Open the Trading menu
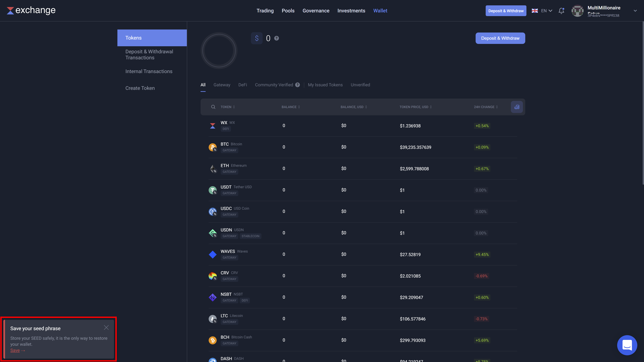This screenshot has width=644, height=362. [265, 11]
